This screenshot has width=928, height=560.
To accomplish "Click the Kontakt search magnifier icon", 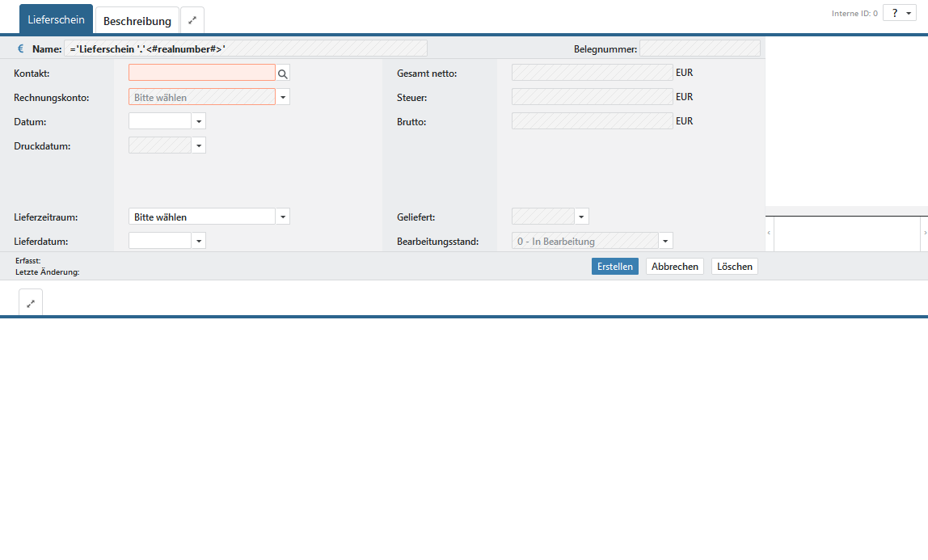I will tap(283, 74).
